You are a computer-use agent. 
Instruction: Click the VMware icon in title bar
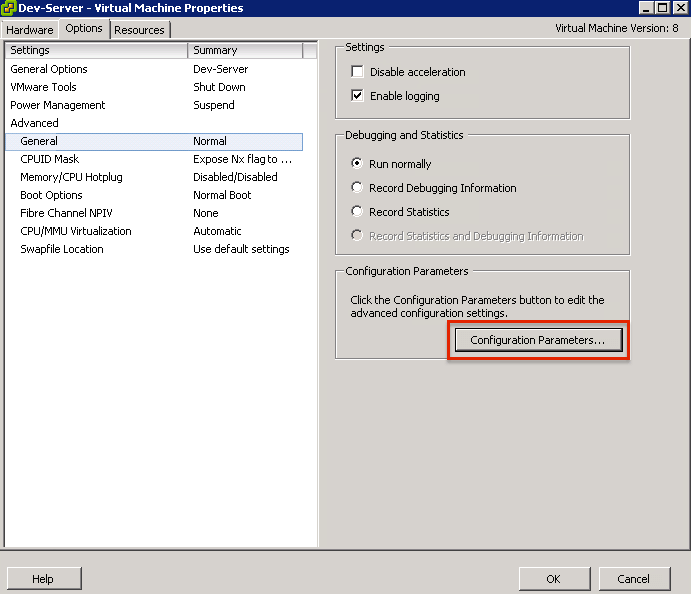[9, 8]
